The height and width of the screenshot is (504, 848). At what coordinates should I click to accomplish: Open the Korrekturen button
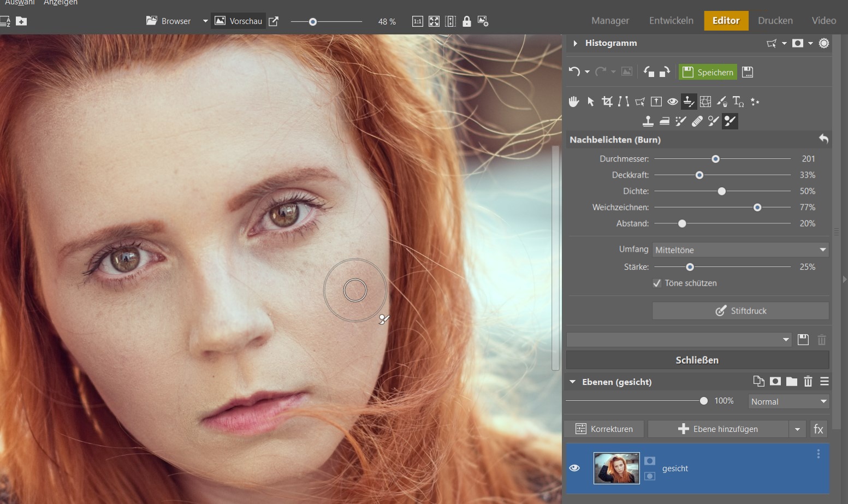pos(604,429)
